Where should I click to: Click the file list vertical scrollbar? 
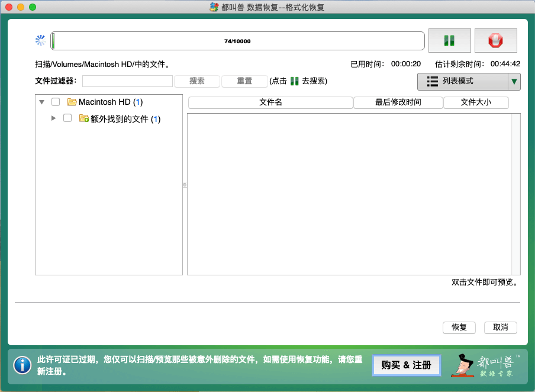pos(515,194)
